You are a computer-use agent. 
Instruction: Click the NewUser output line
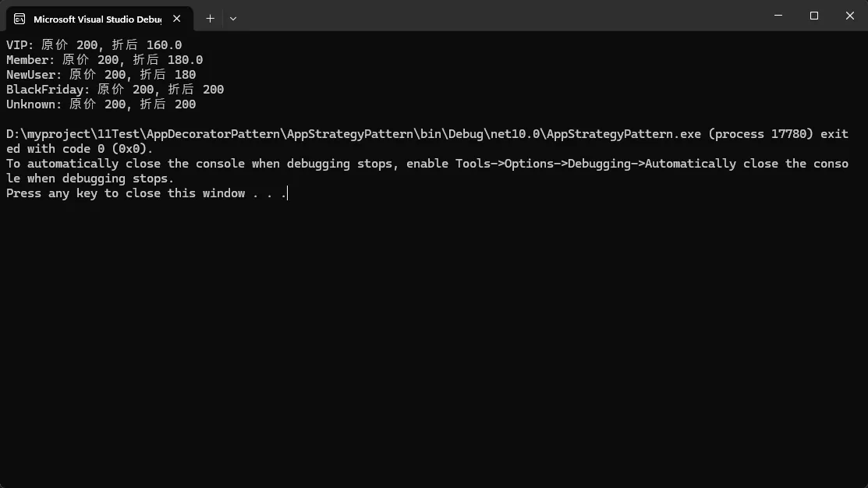101,75
